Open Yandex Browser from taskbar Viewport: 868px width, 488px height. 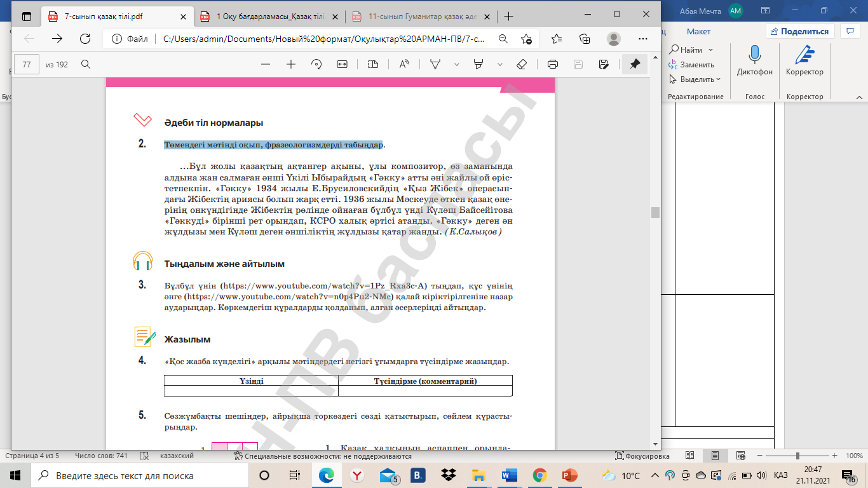click(x=357, y=475)
